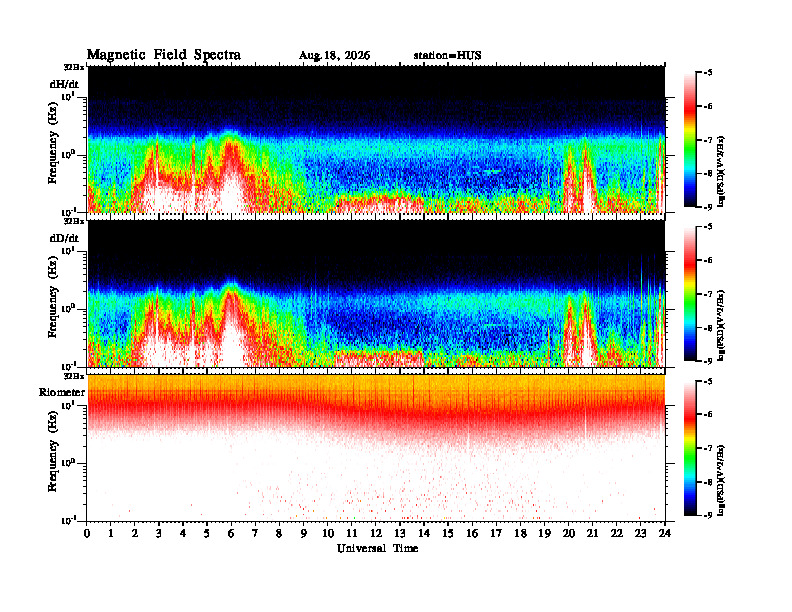Click hour "2" on the Universal Time axis
This screenshot has width=792, height=612.
pyautogui.click(x=135, y=533)
